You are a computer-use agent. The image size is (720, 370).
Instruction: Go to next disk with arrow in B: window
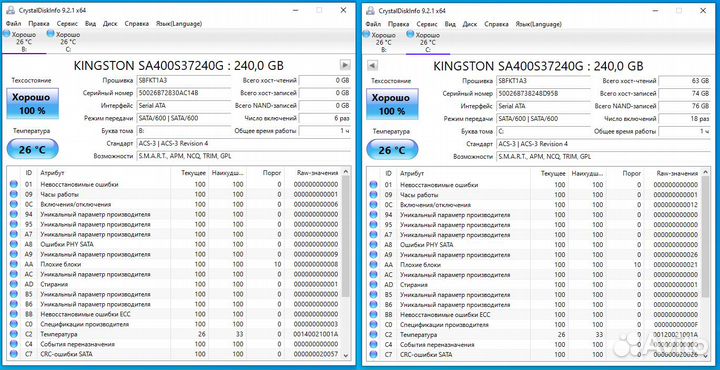[x=345, y=65]
